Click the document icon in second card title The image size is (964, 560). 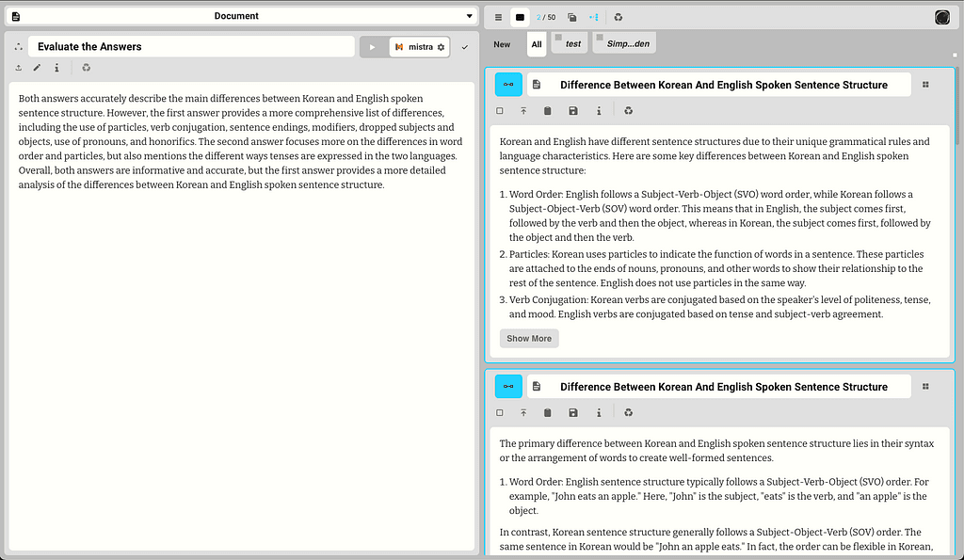point(537,387)
